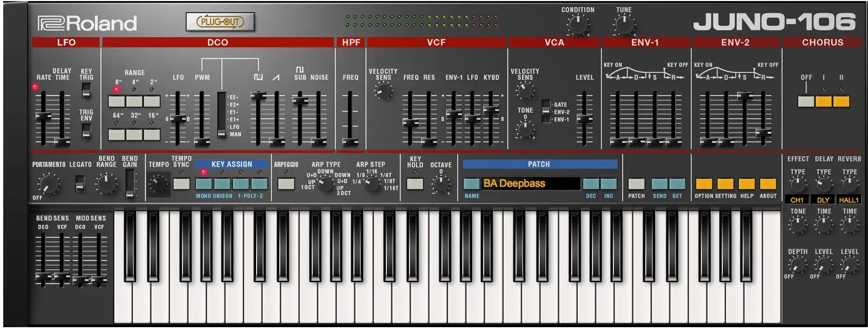Click the DEC patch button
Viewport: 868px width, 333px height.
point(591,184)
